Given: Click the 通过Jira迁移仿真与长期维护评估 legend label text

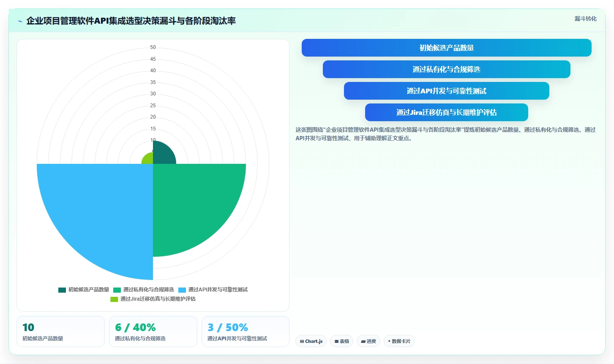Looking at the screenshot, I should [x=158, y=299].
